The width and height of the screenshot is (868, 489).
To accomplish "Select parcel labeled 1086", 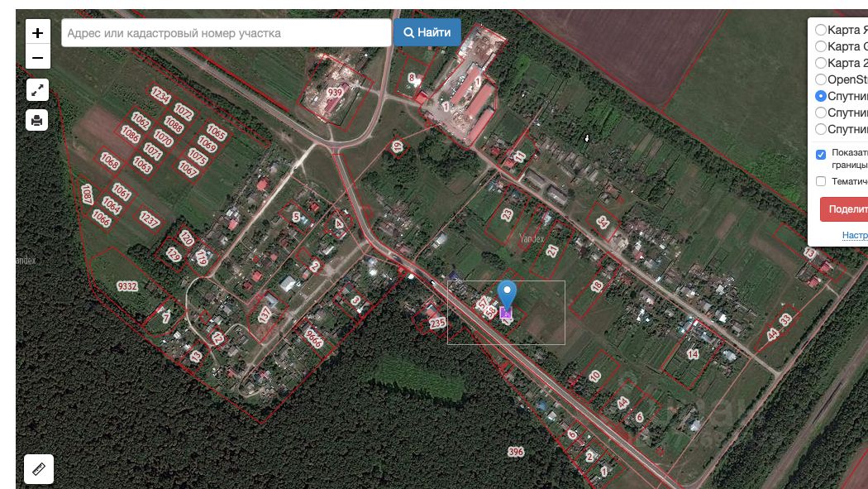I will coord(131,134).
